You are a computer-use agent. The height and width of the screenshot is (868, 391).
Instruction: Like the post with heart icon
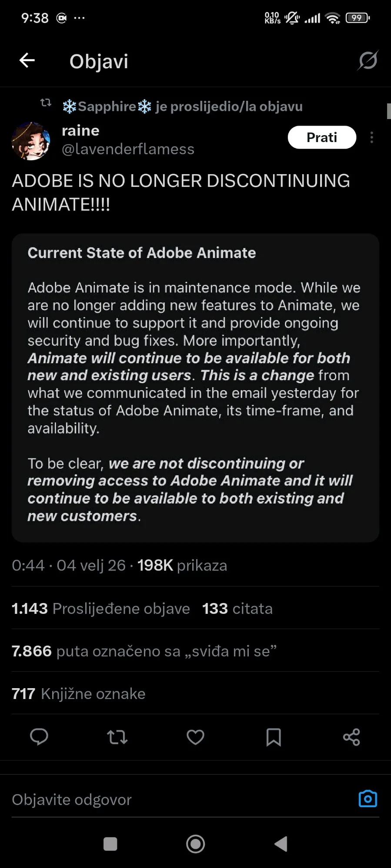(195, 737)
